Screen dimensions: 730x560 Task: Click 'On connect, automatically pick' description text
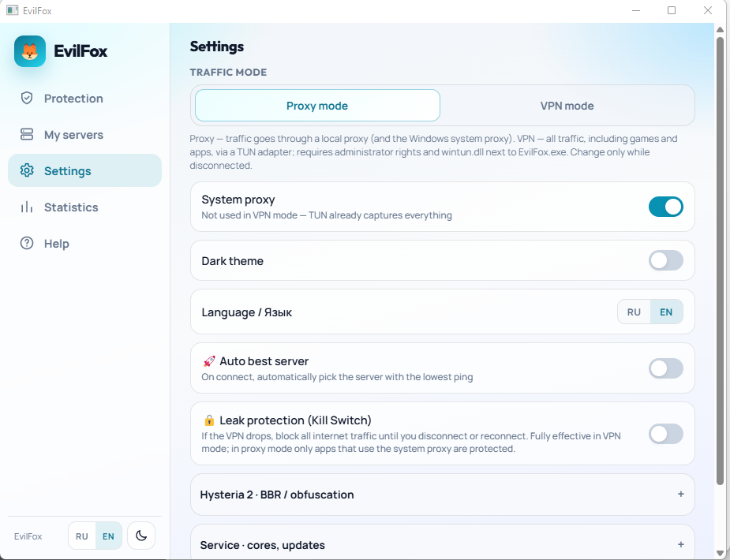[x=337, y=377]
